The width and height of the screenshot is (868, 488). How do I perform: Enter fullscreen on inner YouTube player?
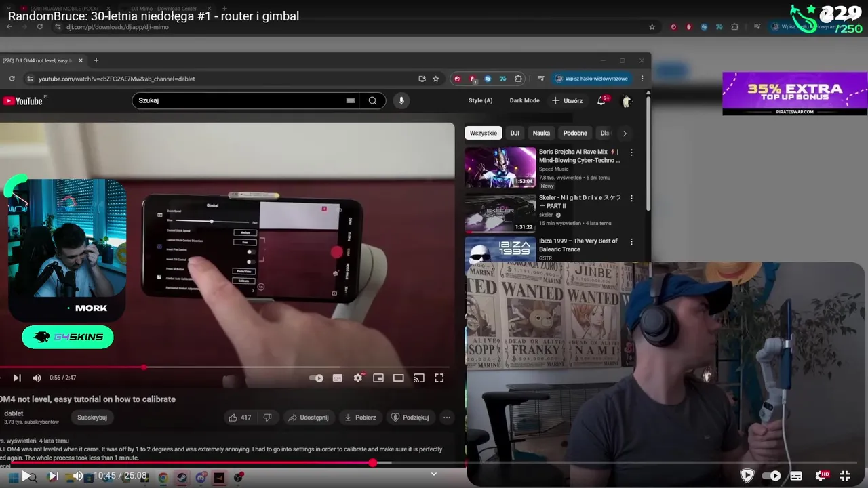coord(439,378)
